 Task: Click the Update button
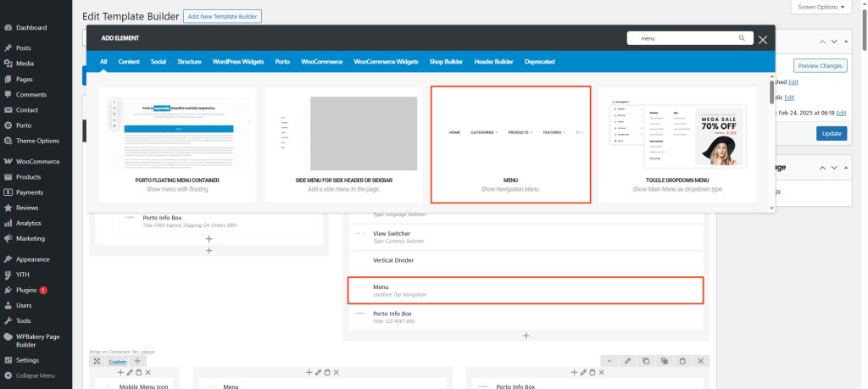[831, 133]
